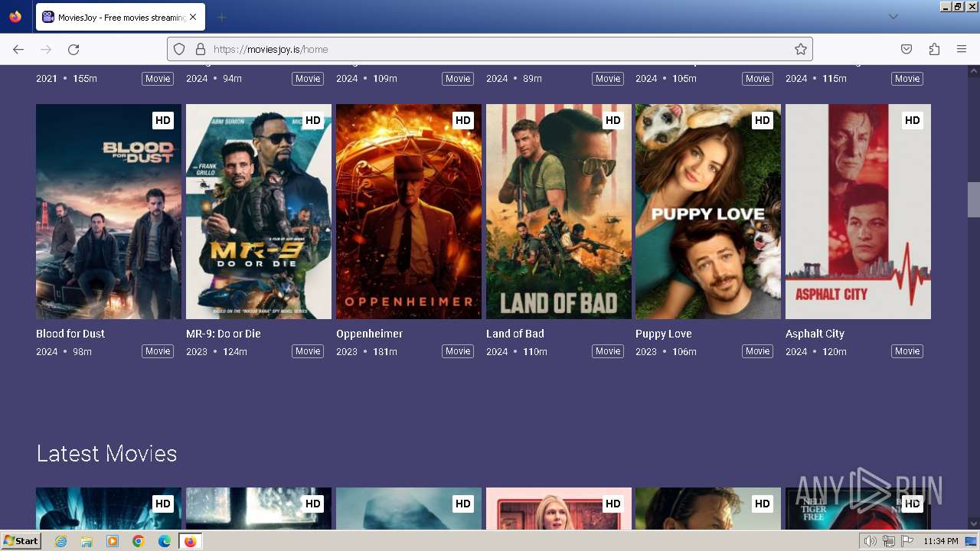List all tabs dropdown arrow
This screenshot has height=551, width=980.
[x=893, y=17]
